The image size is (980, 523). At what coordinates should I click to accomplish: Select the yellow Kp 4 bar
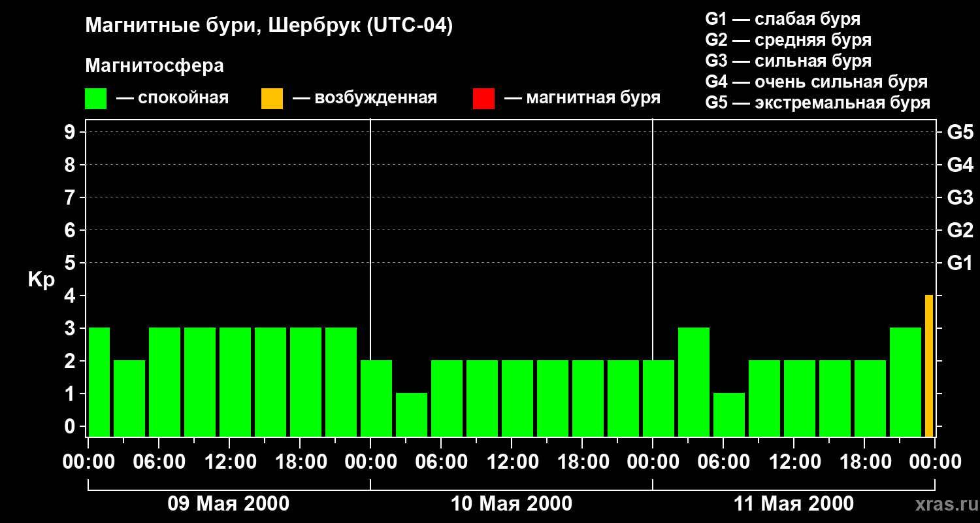pos(928,365)
